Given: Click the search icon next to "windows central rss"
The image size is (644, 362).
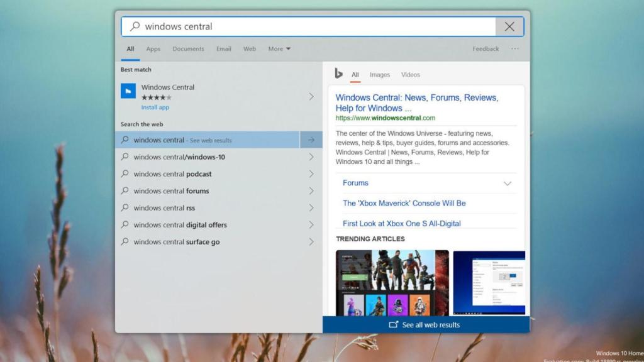Looking at the screenshot, I should click(125, 207).
